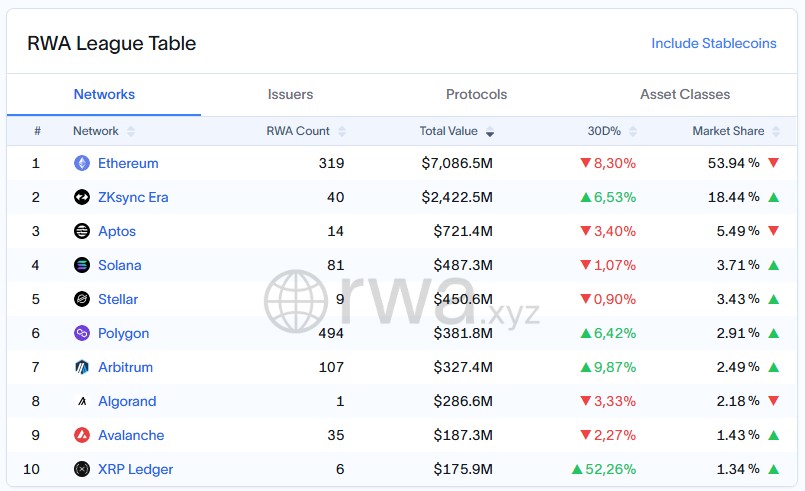Sort table by 30D% arrows

(x=633, y=131)
